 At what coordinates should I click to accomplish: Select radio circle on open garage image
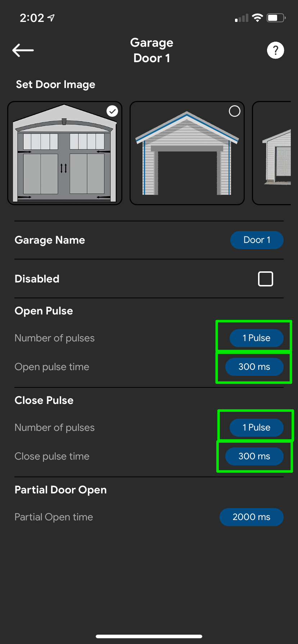[235, 111]
